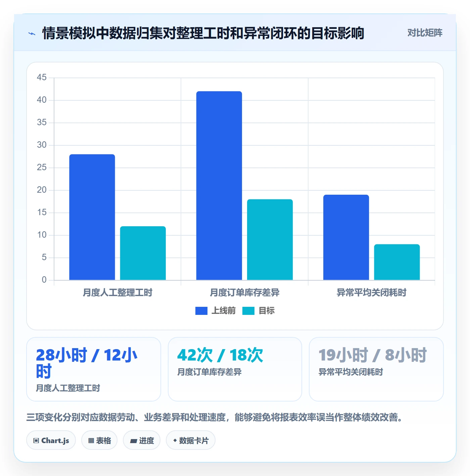Screen dimensions: 470x476
Task: Select the card value 19小时 / 8小时
Action: 373,355
